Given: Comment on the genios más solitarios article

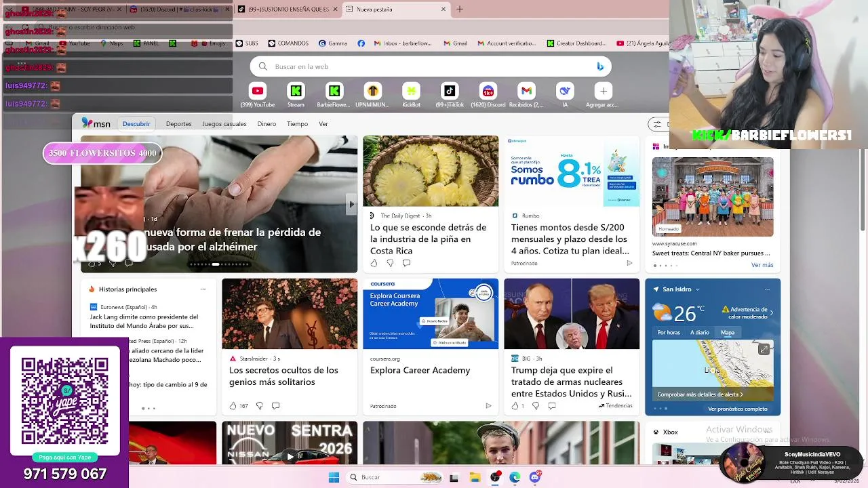Looking at the screenshot, I should pyautogui.click(x=275, y=406).
